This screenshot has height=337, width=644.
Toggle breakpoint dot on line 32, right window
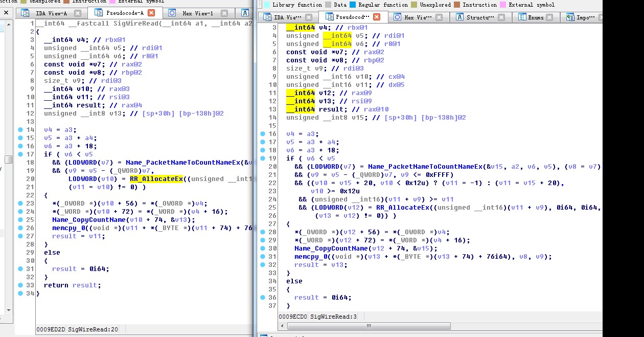point(263,265)
